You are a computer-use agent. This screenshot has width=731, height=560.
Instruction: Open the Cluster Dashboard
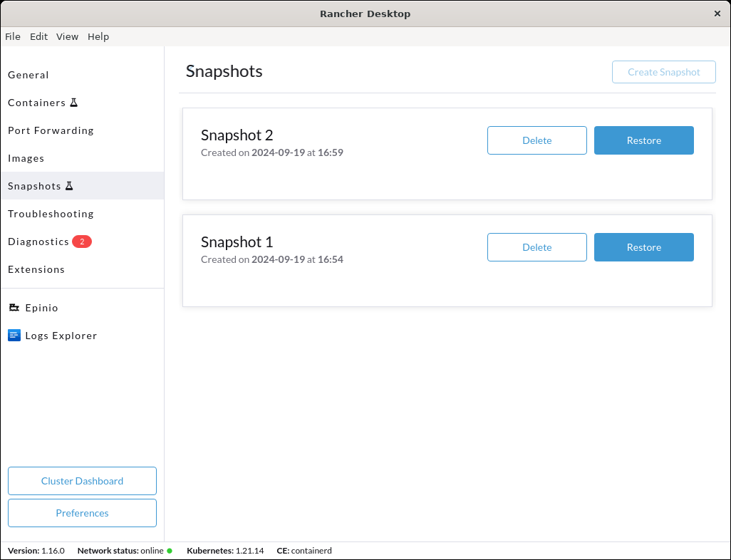[82, 481]
